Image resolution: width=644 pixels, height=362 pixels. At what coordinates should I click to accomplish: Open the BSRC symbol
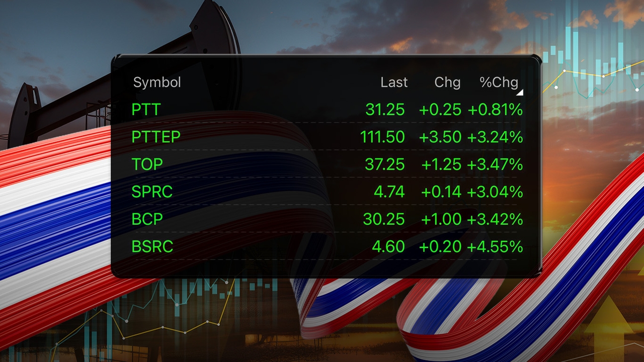coord(152,246)
